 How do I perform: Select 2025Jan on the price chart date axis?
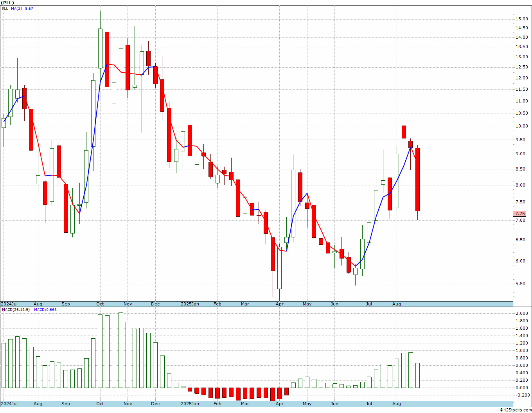point(190,304)
